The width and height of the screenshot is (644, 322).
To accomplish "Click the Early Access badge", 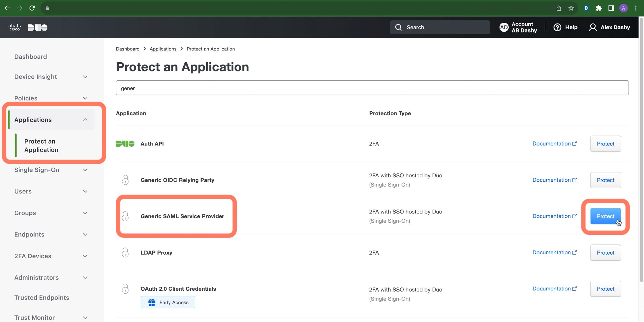I will tap(168, 302).
